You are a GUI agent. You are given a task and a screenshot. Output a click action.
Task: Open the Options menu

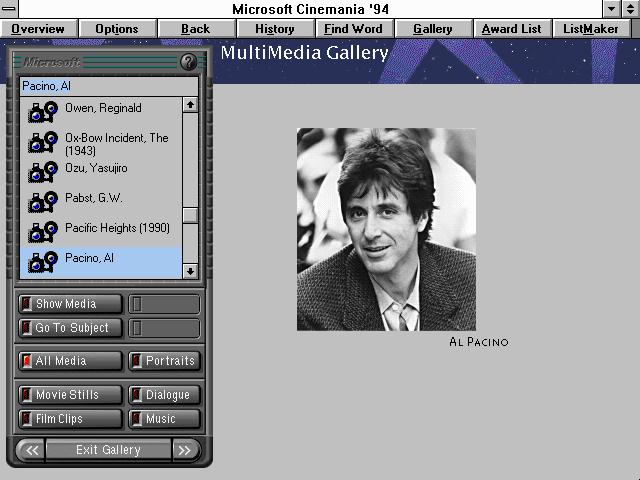[118, 29]
